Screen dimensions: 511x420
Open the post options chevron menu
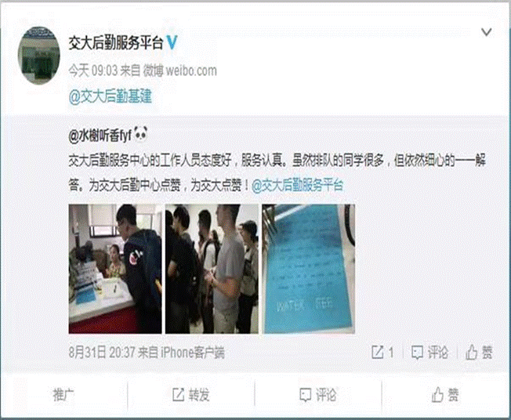tap(486, 32)
